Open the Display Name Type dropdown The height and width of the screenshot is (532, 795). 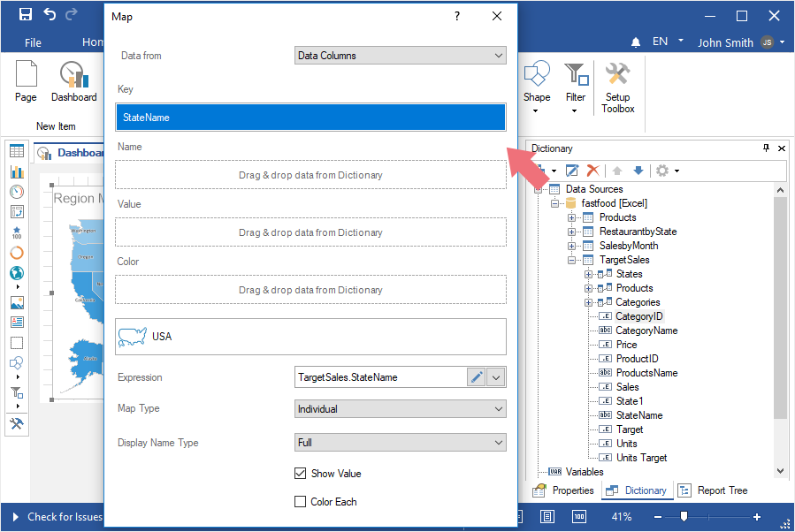tap(400, 442)
